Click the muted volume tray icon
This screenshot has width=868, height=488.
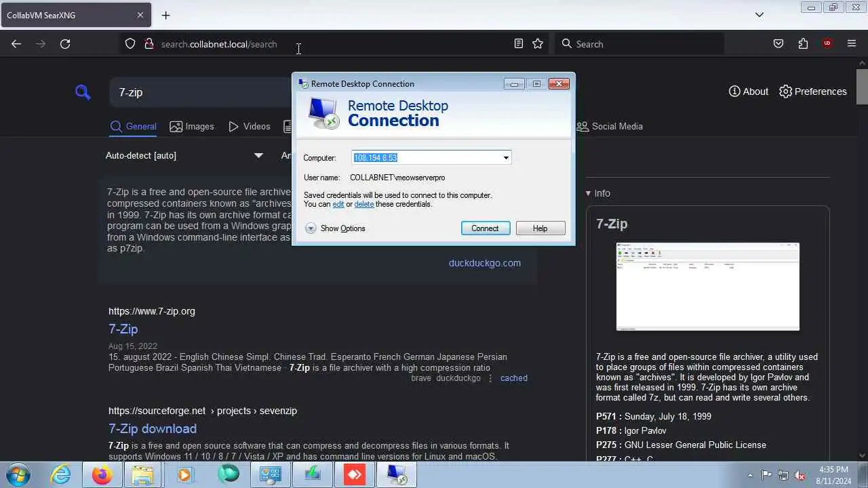pos(800,475)
